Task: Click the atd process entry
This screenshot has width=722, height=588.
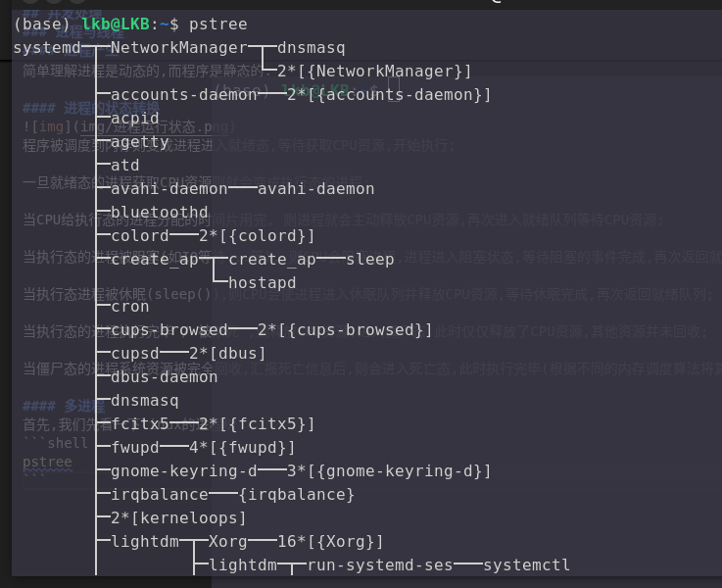Action: (124, 166)
